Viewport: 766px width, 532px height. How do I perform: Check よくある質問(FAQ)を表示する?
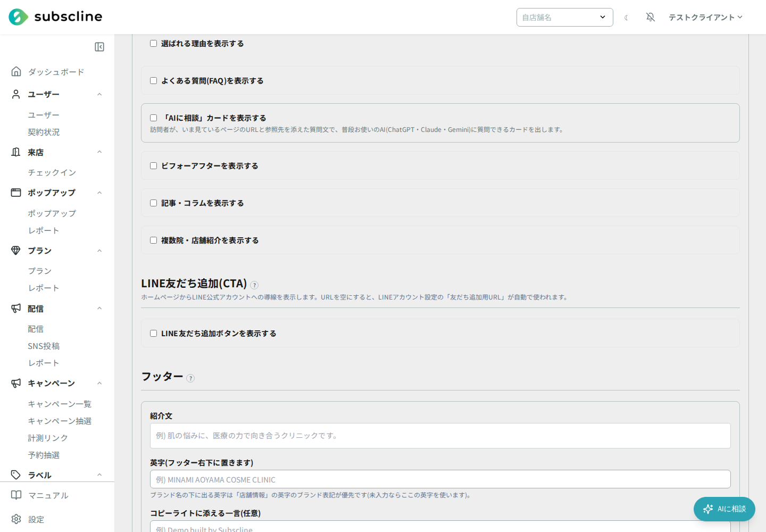pos(153,81)
